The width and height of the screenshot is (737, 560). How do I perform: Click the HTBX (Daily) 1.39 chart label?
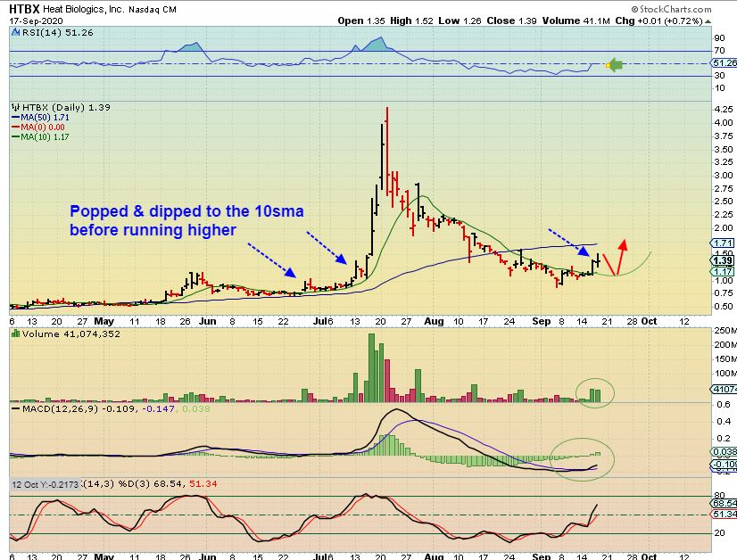click(x=66, y=108)
